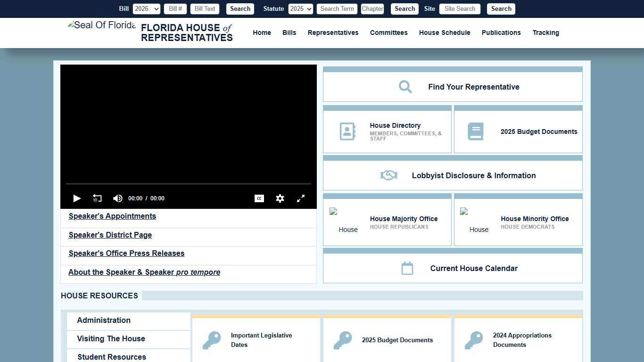Click the magnifying glass Find Representative icon
This screenshot has width=644, height=362.
(405, 87)
